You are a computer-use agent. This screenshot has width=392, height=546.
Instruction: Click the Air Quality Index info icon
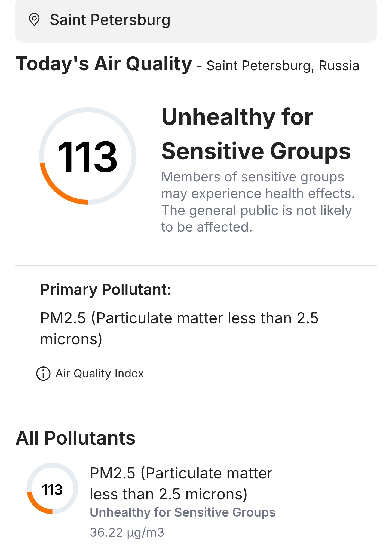(43, 374)
